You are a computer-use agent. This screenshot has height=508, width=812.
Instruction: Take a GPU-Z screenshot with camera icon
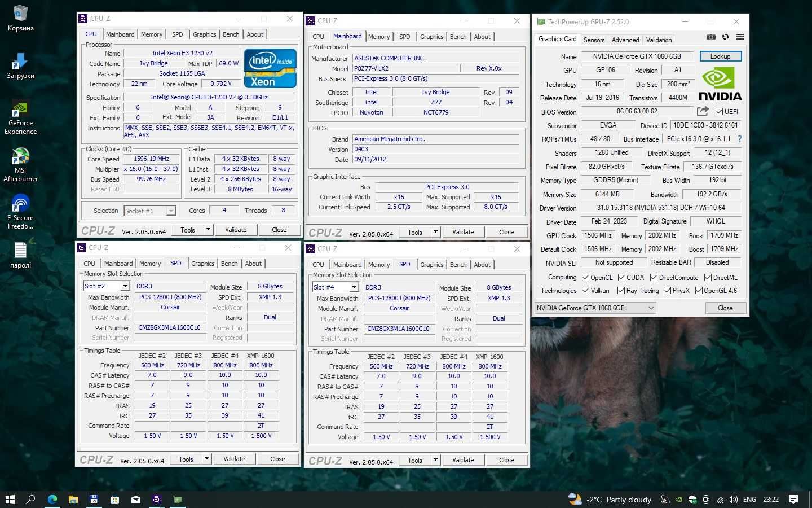pos(710,37)
